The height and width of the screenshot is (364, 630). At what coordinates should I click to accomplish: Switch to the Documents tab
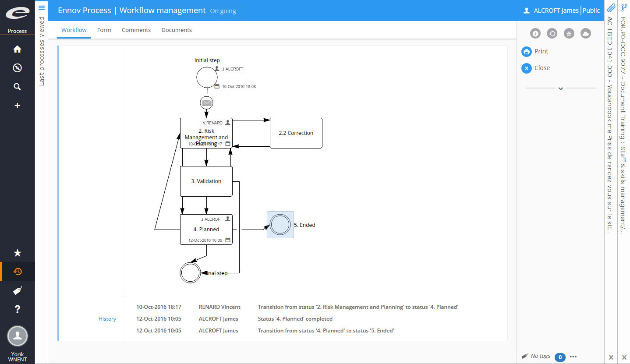coord(177,30)
